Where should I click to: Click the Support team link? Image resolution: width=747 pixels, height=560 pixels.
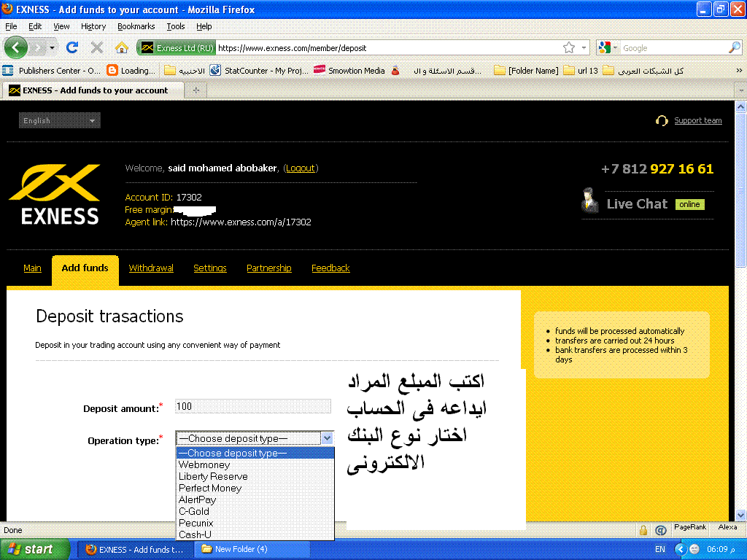698,120
